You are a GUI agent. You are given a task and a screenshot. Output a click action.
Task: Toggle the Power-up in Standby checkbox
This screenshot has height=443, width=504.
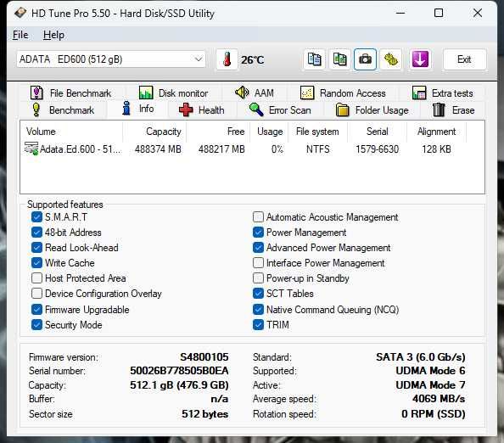[258, 278]
